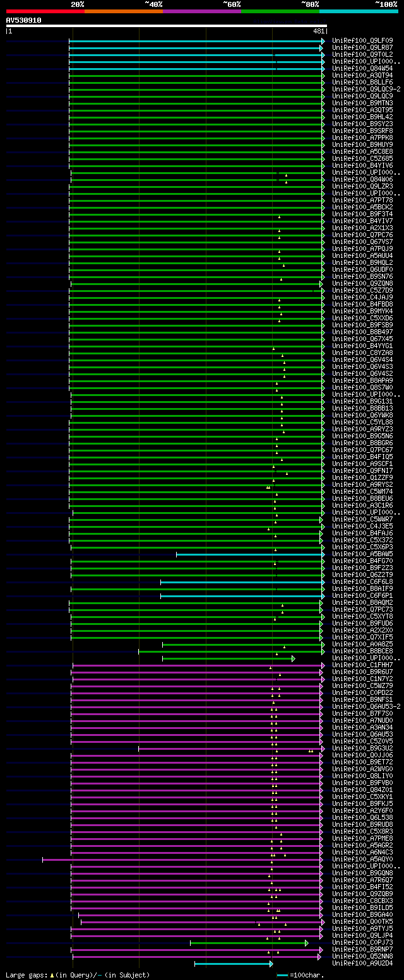Click the cyan alignment bar for UniRef100_C6F6L8
Image resolution: width=404 pixels, height=980 pixels.
(x=242, y=582)
